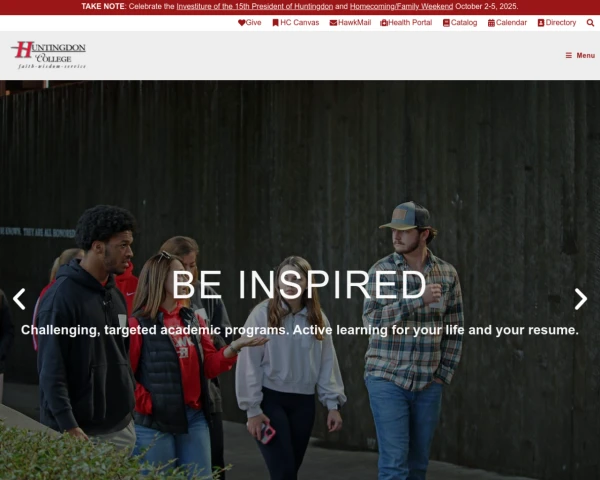600x480 pixels.
Task: Click the hamburger icon beside Menu
Action: pyautogui.click(x=569, y=56)
